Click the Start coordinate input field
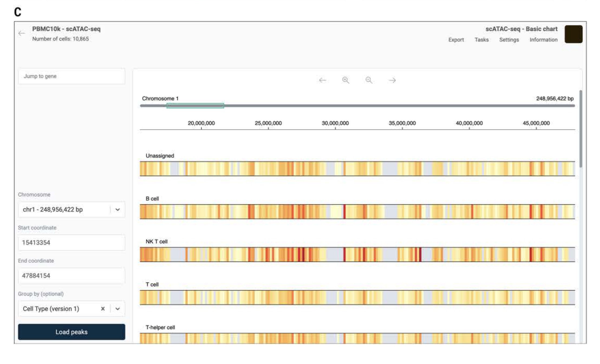 pos(71,243)
